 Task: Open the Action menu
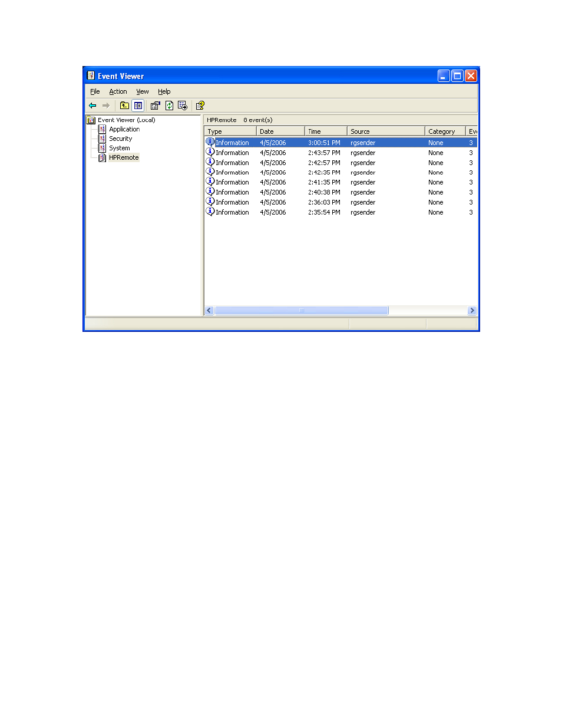click(x=118, y=91)
